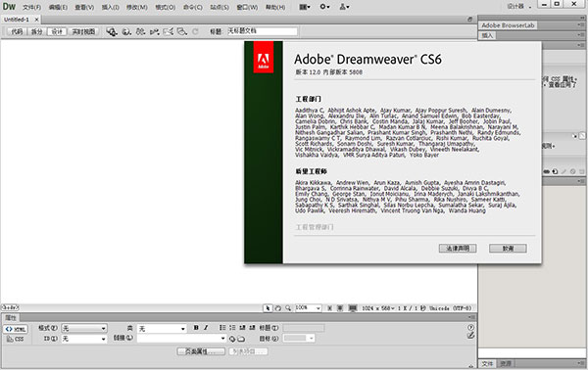Select the HTML properties mode
Viewport: 588px width, 370px height.
tap(16, 329)
